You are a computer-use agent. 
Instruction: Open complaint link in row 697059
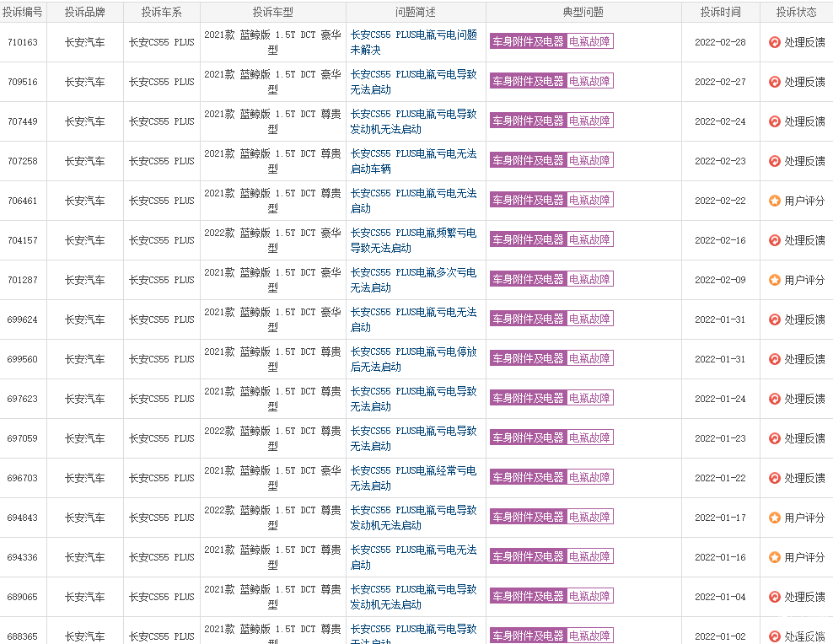coord(414,438)
